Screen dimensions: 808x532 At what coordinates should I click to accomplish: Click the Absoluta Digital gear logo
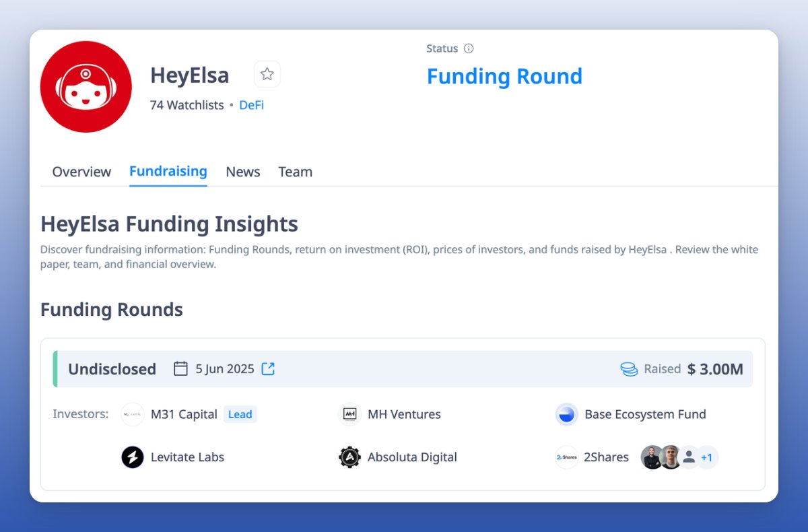[350, 457]
